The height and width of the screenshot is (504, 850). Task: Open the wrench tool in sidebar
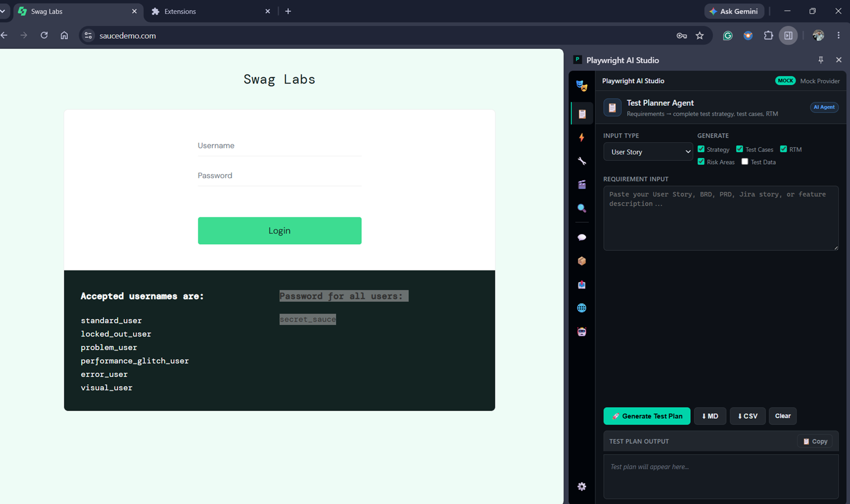pyautogui.click(x=582, y=161)
